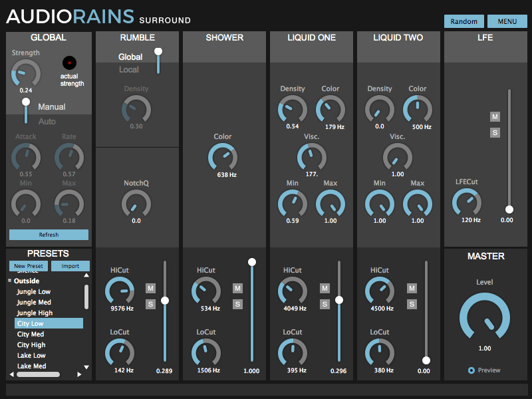Click the Liquid One Max knob
Image resolution: width=532 pixels, height=399 pixels.
pos(330,204)
